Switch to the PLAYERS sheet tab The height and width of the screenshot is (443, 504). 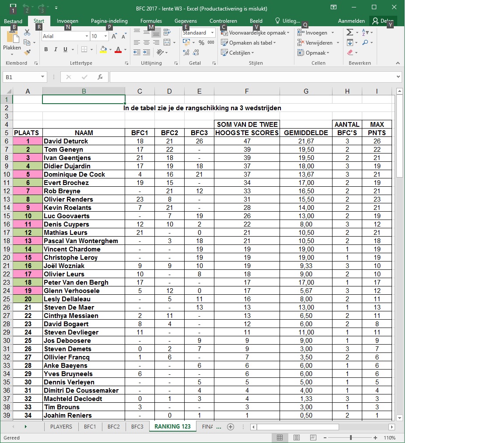pyautogui.click(x=61, y=427)
